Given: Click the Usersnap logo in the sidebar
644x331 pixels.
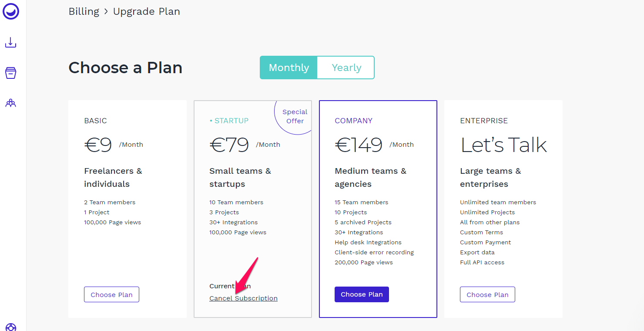Looking at the screenshot, I should [x=11, y=12].
